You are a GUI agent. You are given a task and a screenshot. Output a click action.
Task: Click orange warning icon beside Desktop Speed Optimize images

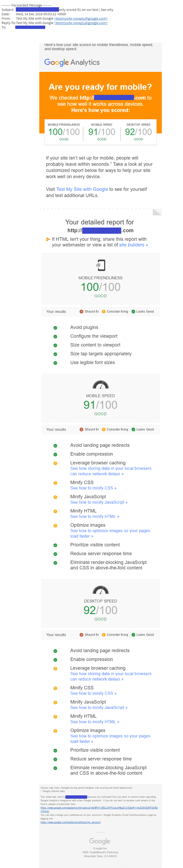point(55,730)
